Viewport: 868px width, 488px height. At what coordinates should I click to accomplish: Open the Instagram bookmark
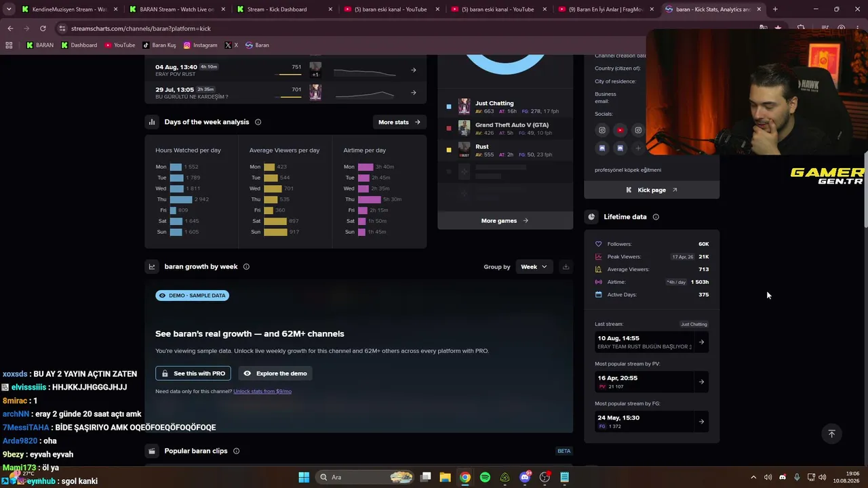(201, 45)
